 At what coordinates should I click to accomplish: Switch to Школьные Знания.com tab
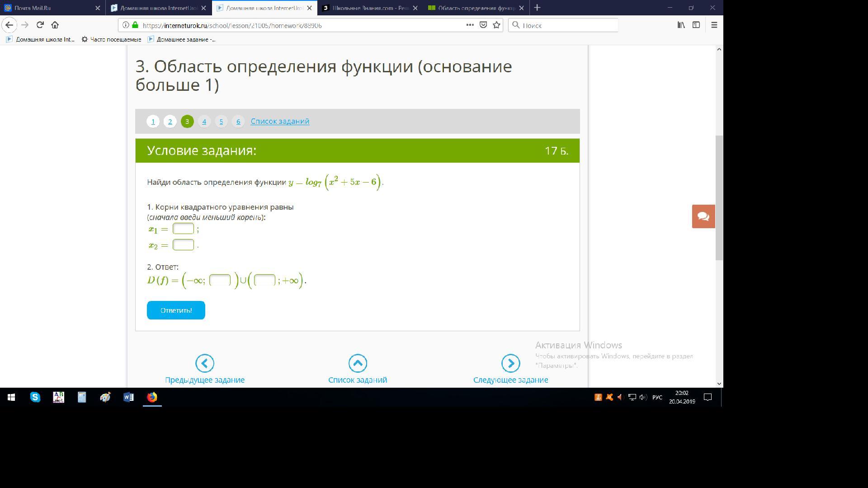click(368, 8)
